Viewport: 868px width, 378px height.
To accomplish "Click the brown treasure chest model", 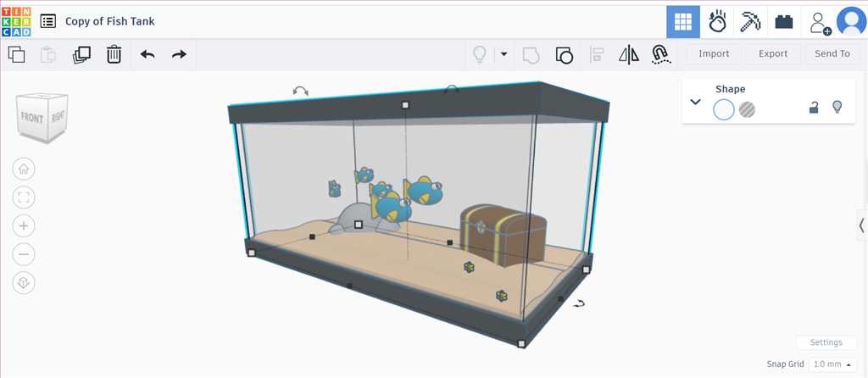I will pos(504,236).
